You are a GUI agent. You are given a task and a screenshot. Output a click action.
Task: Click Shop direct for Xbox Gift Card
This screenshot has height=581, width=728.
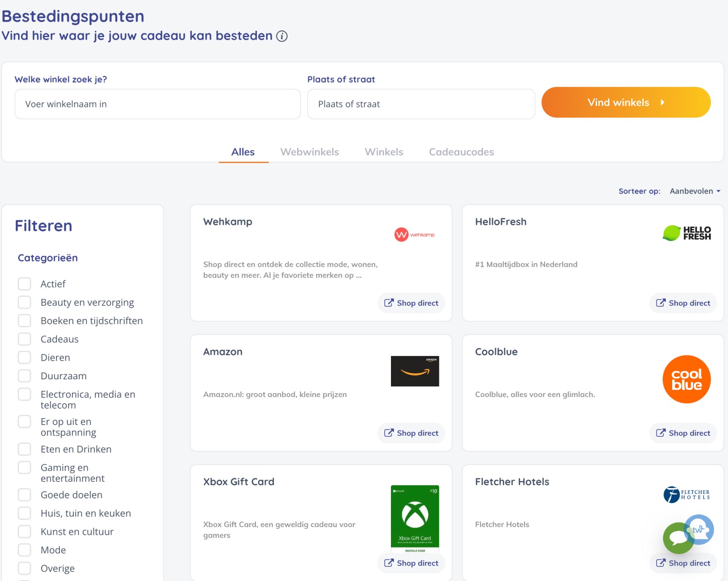point(411,563)
